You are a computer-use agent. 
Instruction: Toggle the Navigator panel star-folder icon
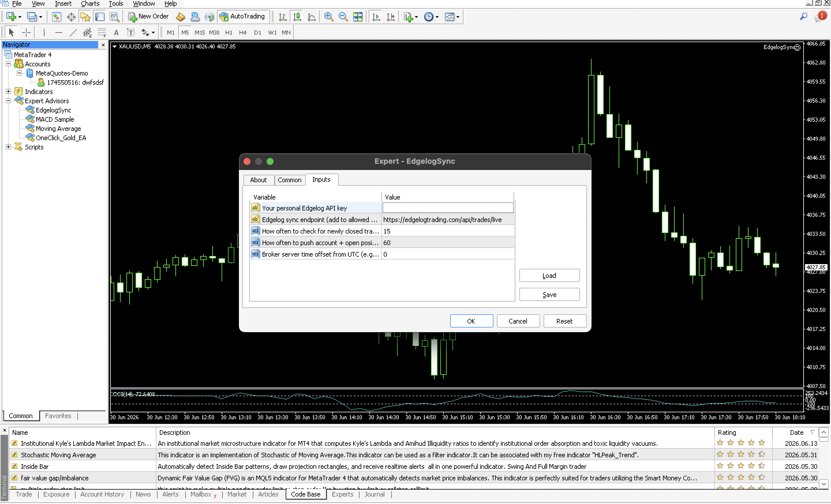(x=85, y=16)
